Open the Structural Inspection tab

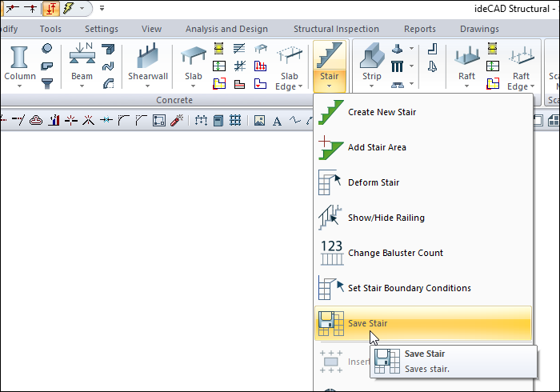point(335,29)
